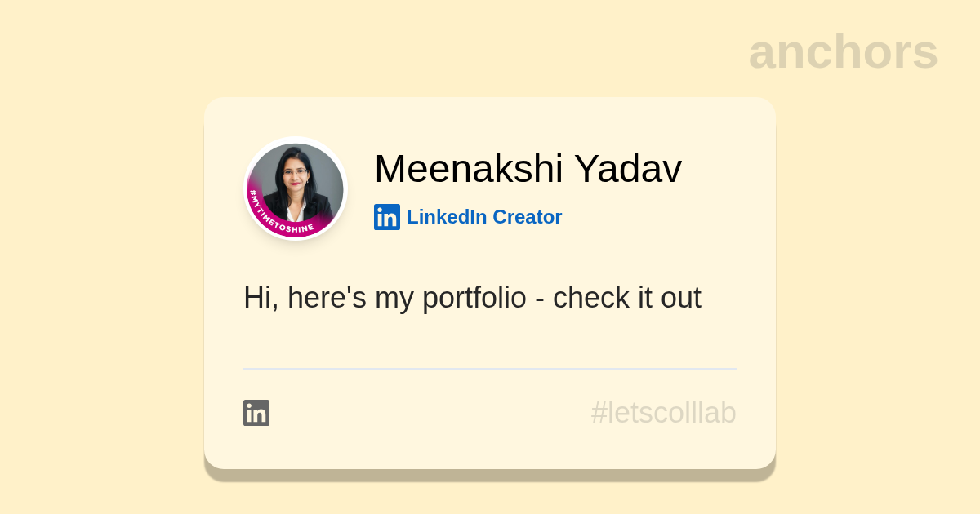Click the word "portfolio" in the tagline
Screen dimensions: 980x514
(x=474, y=298)
